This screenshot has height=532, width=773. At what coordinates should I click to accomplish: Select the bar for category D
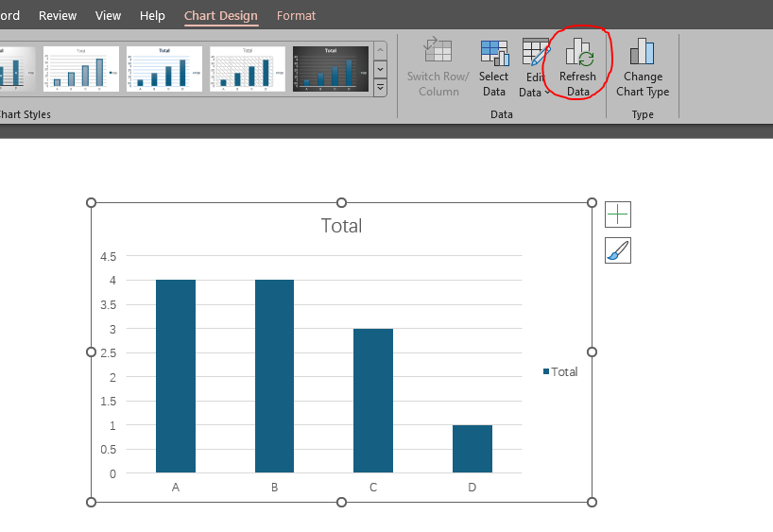point(472,449)
